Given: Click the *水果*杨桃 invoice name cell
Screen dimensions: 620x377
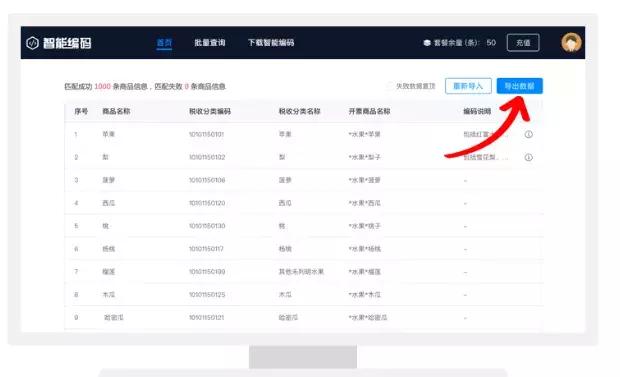Looking at the screenshot, I should tap(364, 249).
